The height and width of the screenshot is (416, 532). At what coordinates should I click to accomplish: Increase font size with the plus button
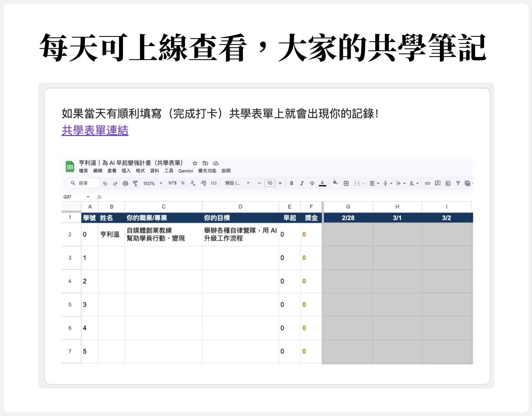tap(280, 183)
